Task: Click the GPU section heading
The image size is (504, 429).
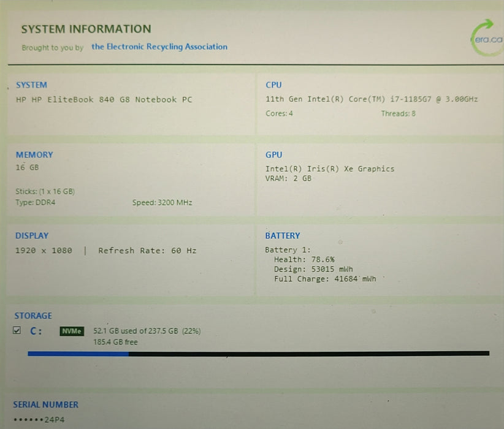Action: [x=273, y=155]
